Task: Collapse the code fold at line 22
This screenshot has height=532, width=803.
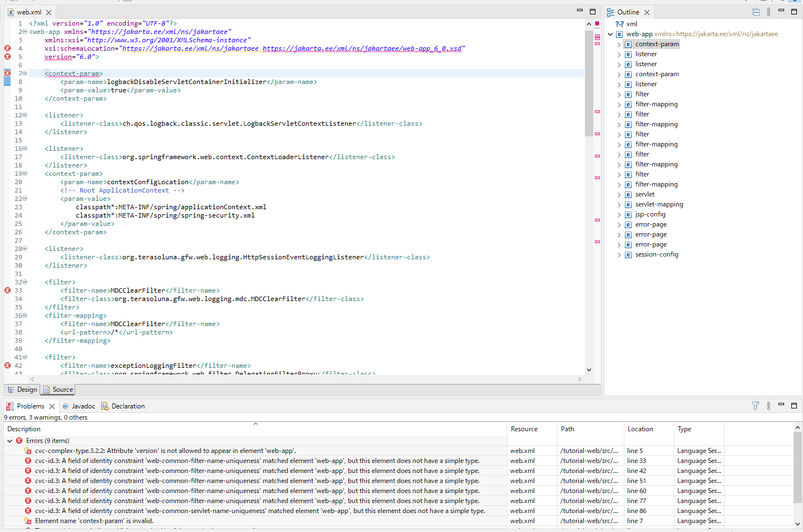Action: click(24, 199)
